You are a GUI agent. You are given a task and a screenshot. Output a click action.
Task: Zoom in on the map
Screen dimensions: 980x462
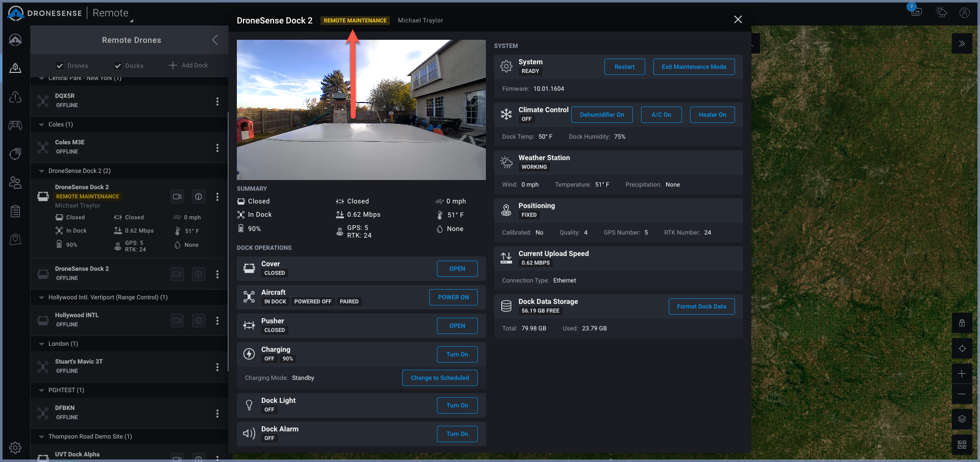962,374
